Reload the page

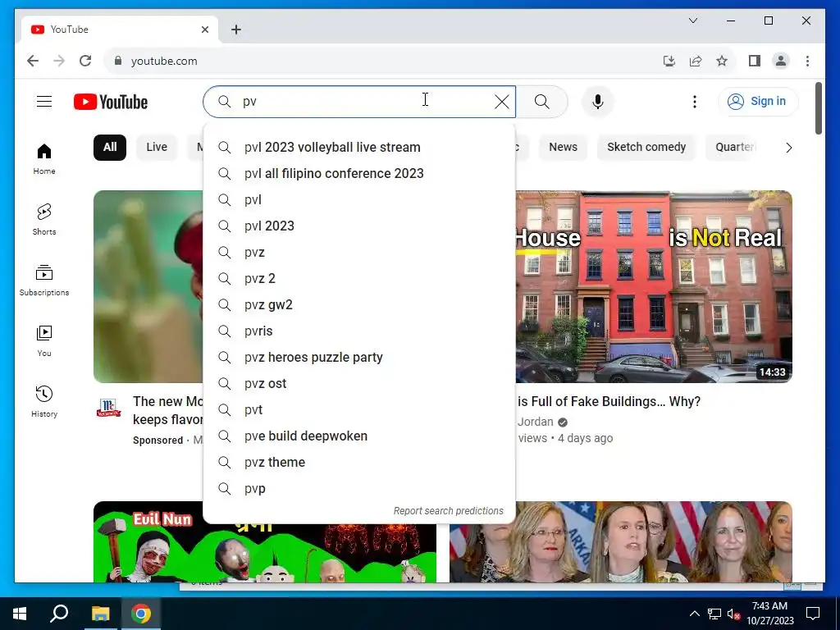tap(85, 61)
